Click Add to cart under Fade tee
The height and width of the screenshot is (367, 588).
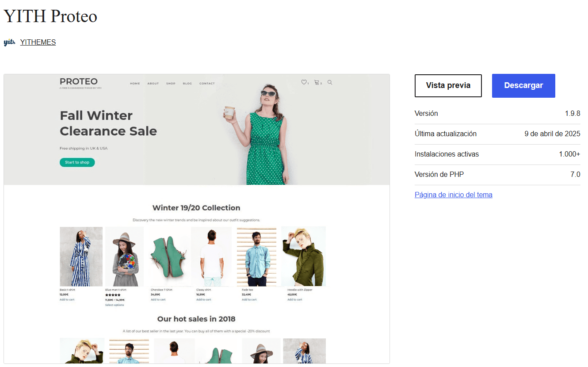[x=249, y=300]
